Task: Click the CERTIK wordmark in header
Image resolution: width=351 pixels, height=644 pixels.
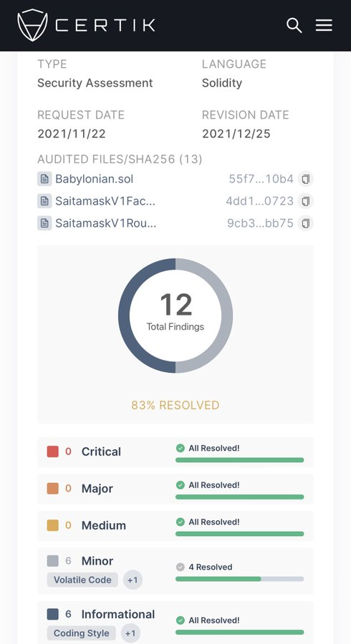Action: tap(105, 26)
